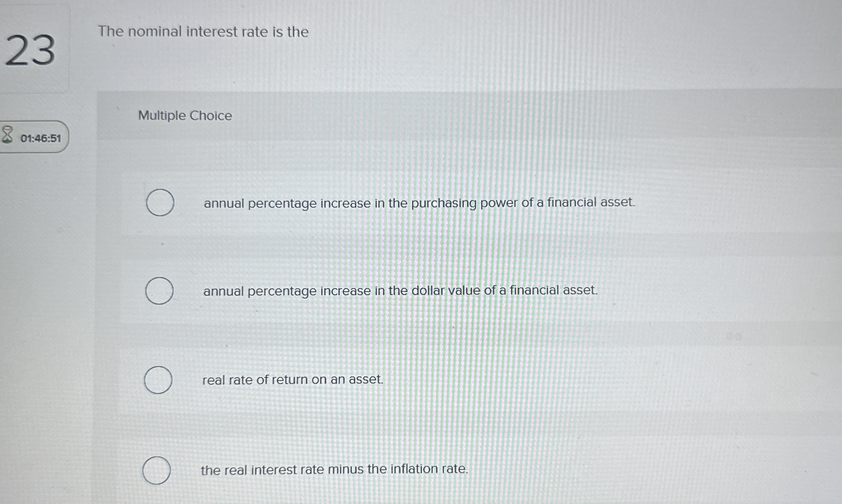Click text 'real rate of return on an asset'
842x504 pixels.
[292, 380]
